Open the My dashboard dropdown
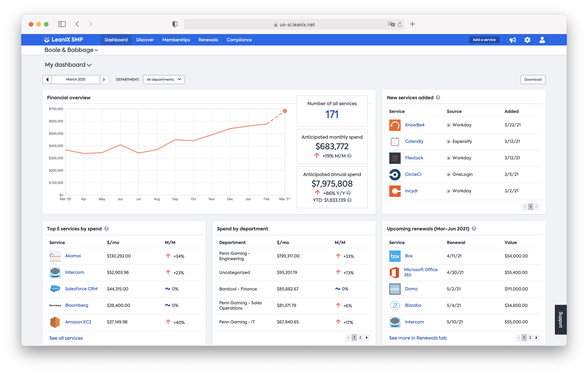Screen dimensions: 588x374 68,65
